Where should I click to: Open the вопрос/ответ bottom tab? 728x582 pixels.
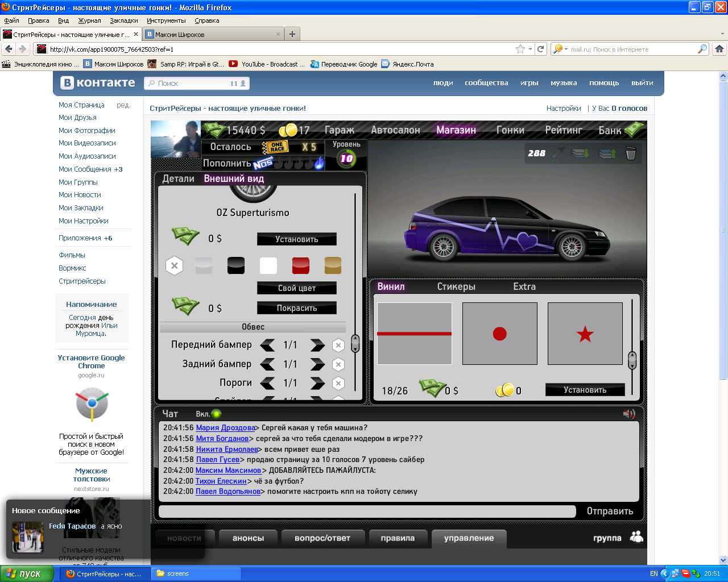(x=322, y=538)
